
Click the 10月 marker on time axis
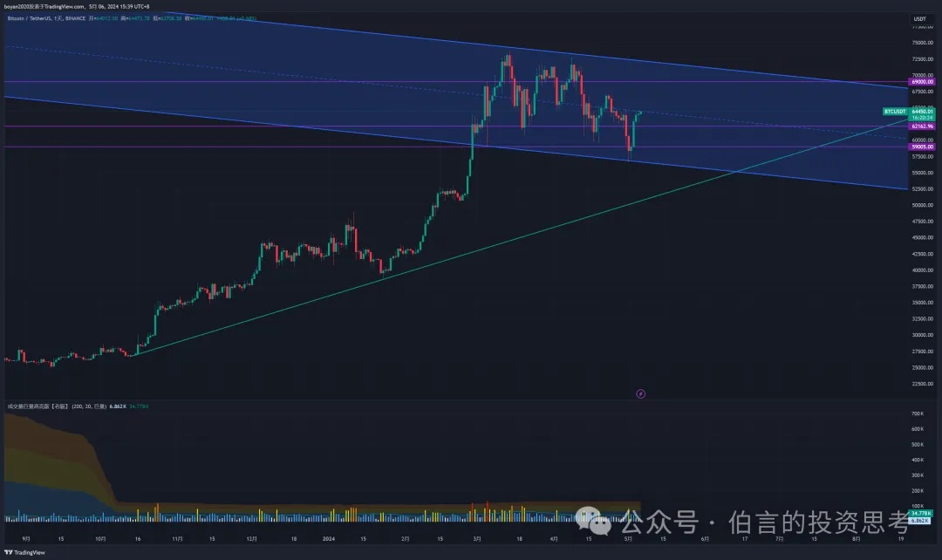[x=100, y=540]
